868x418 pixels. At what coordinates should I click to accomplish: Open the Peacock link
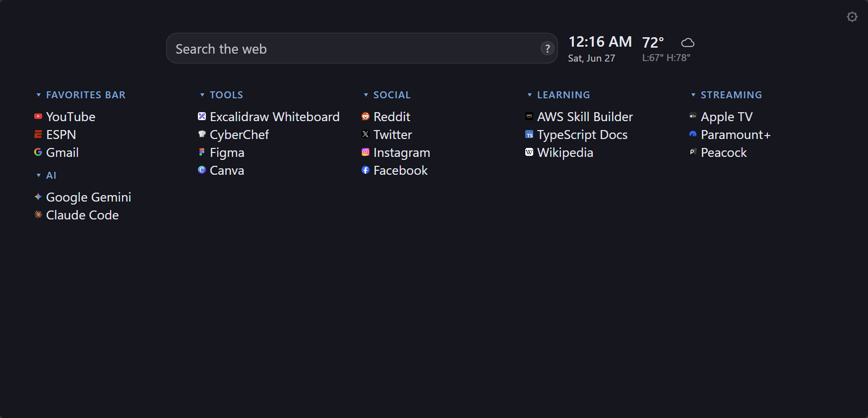[x=724, y=152]
